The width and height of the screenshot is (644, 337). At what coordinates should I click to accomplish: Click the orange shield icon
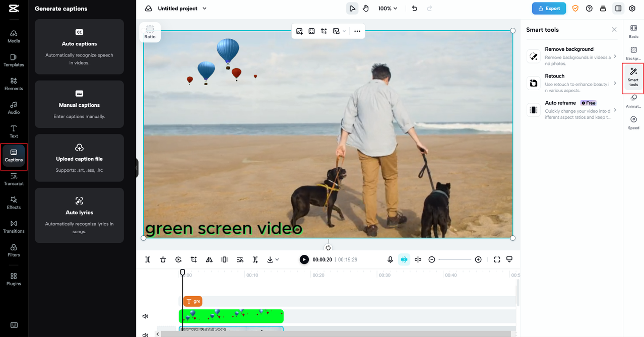coord(575,9)
